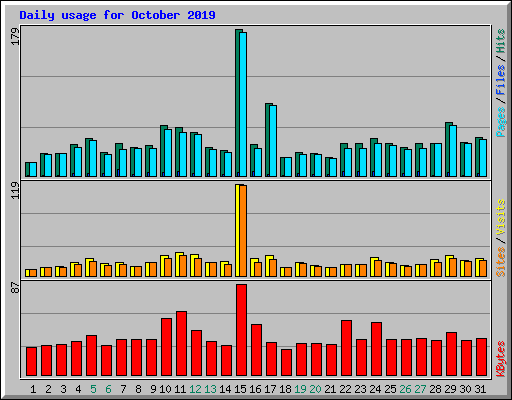Screen dimensions: 512x400
Task: Select the yellow visits bar for day 15
Action: (x=237, y=230)
